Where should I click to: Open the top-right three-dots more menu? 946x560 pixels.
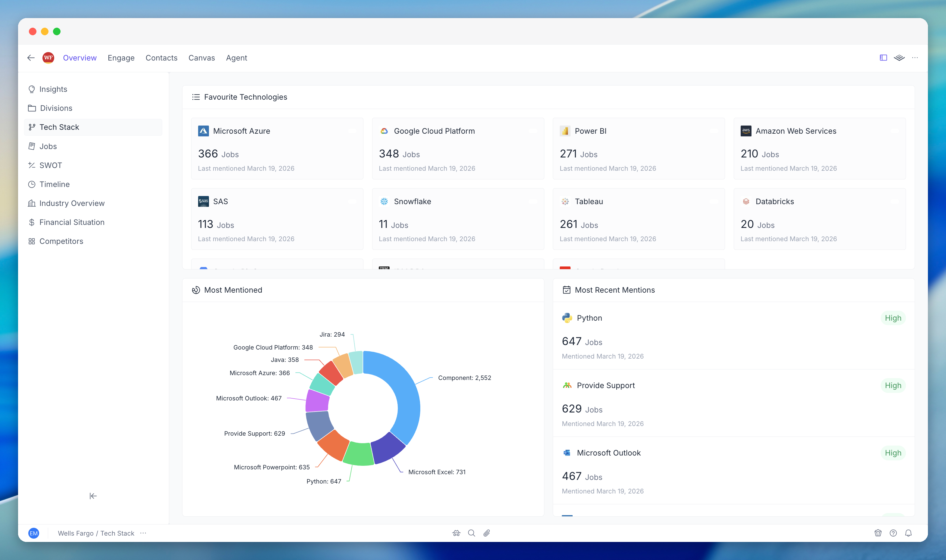pos(915,58)
